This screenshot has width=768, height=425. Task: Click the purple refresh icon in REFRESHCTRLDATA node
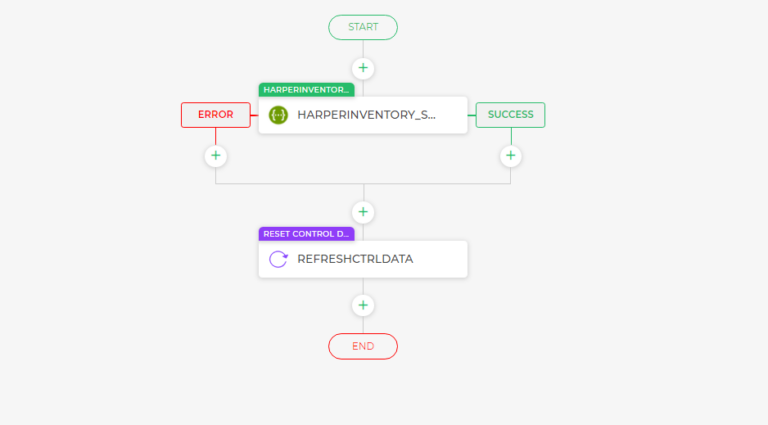[278, 259]
